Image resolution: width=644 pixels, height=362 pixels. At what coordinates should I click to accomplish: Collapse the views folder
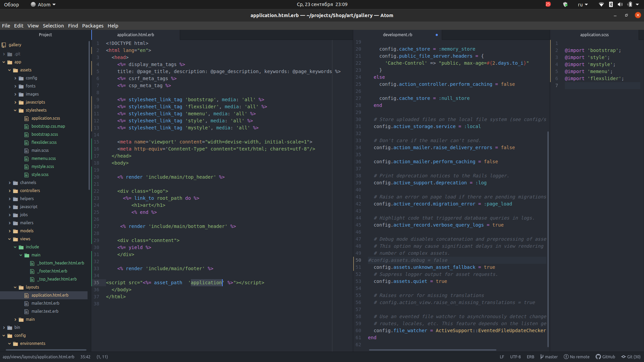click(9, 239)
